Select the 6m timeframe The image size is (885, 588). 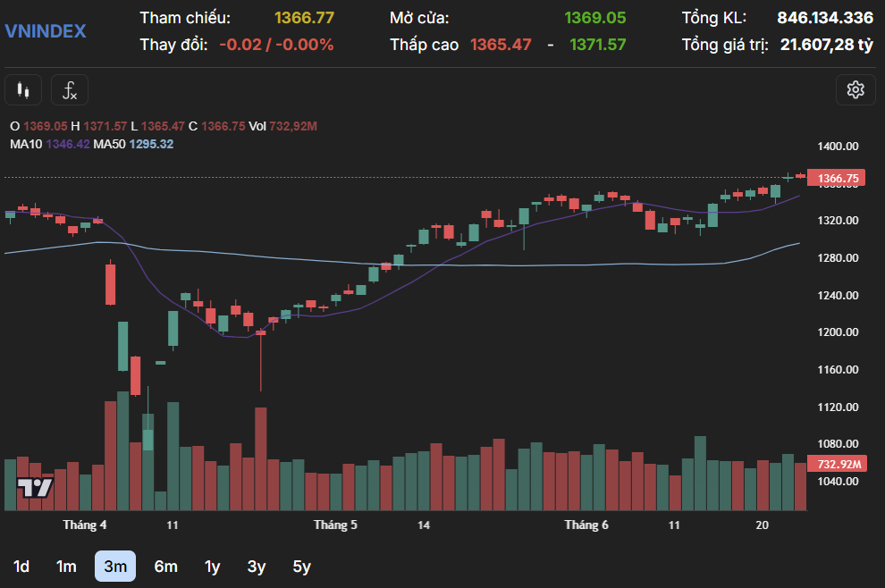pyautogui.click(x=165, y=567)
